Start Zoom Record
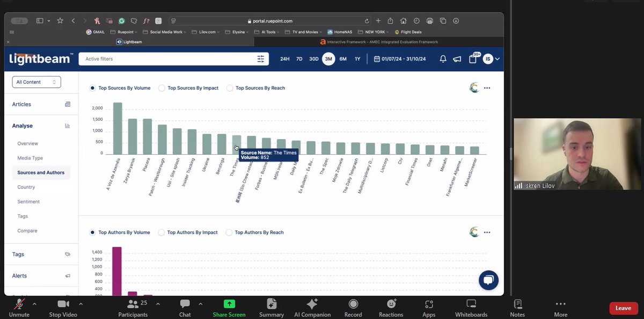The image size is (644, 319). coord(353,308)
